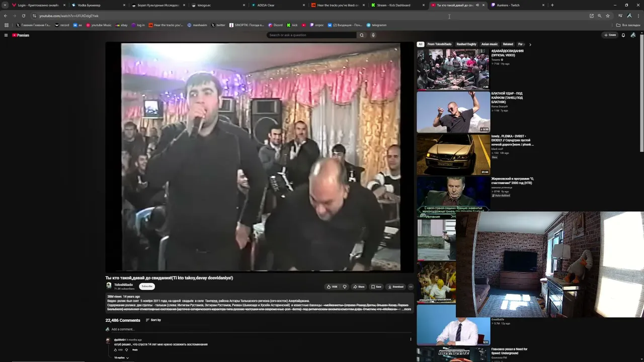Click the browser address bar URL
The width and height of the screenshot is (644, 362).
click(x=69, y=16)
